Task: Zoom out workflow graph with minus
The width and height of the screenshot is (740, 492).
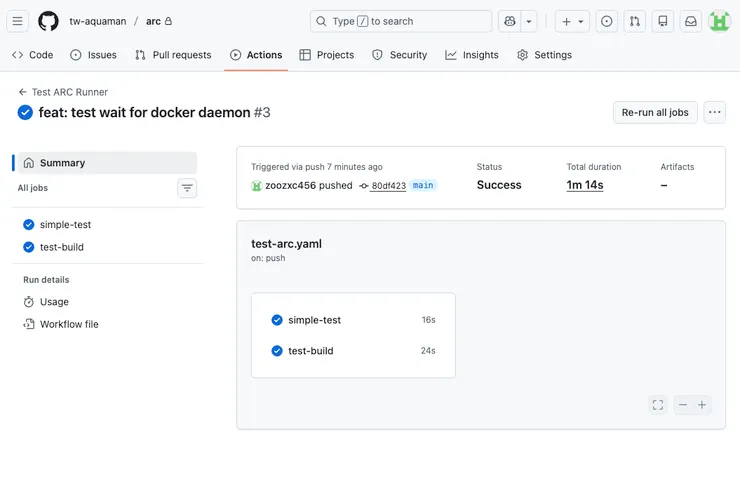Action: (x=682, y=405)
